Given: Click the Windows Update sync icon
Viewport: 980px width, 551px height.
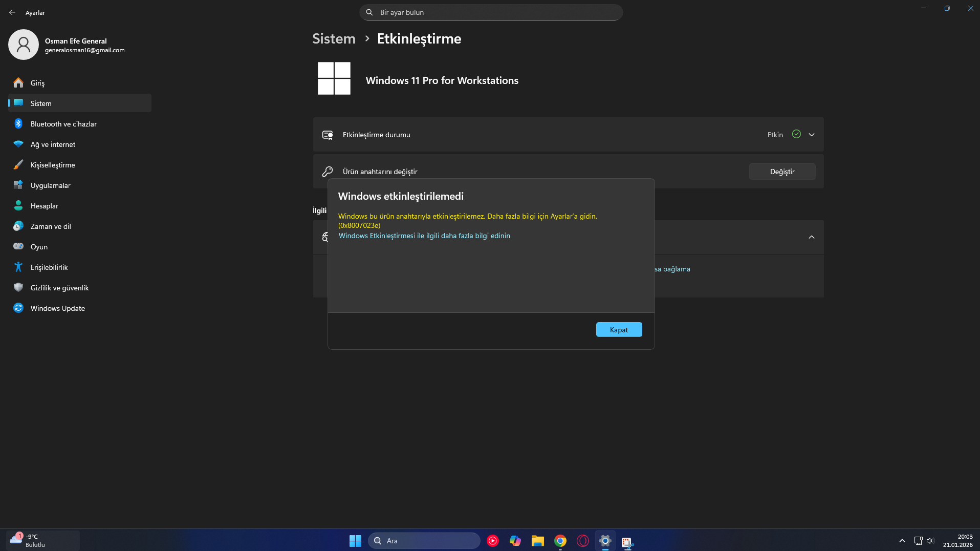Looking at the screenshot, I should point(18,308).
